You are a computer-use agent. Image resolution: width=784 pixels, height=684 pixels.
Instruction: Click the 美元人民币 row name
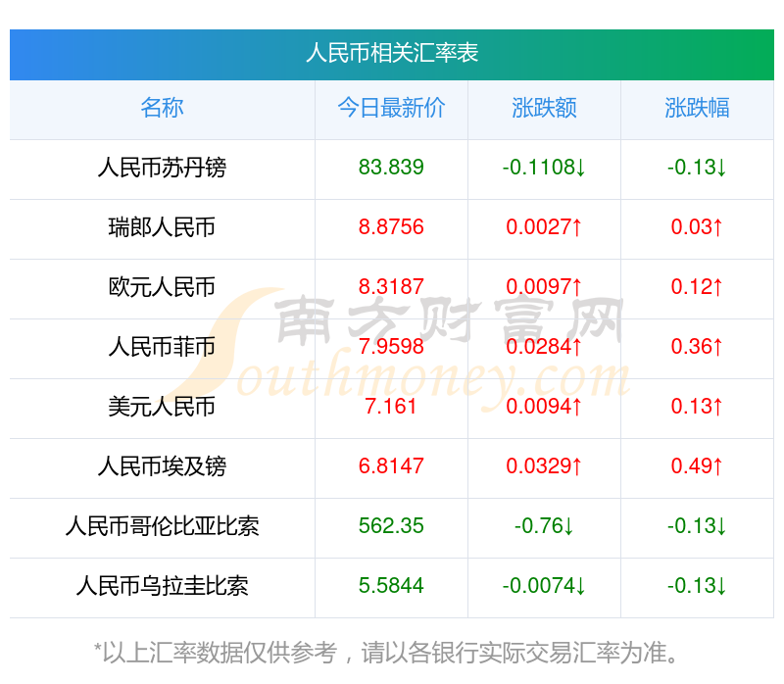(x=162, y=407)
